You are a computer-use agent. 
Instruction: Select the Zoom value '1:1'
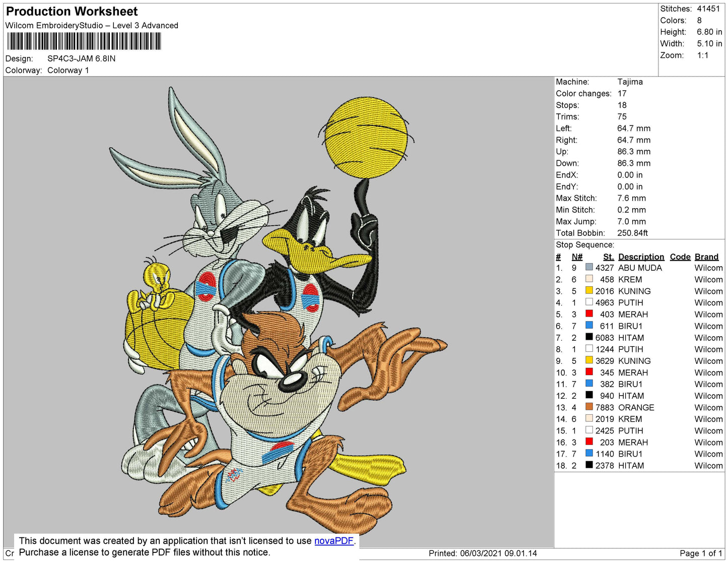click(703, 55)
